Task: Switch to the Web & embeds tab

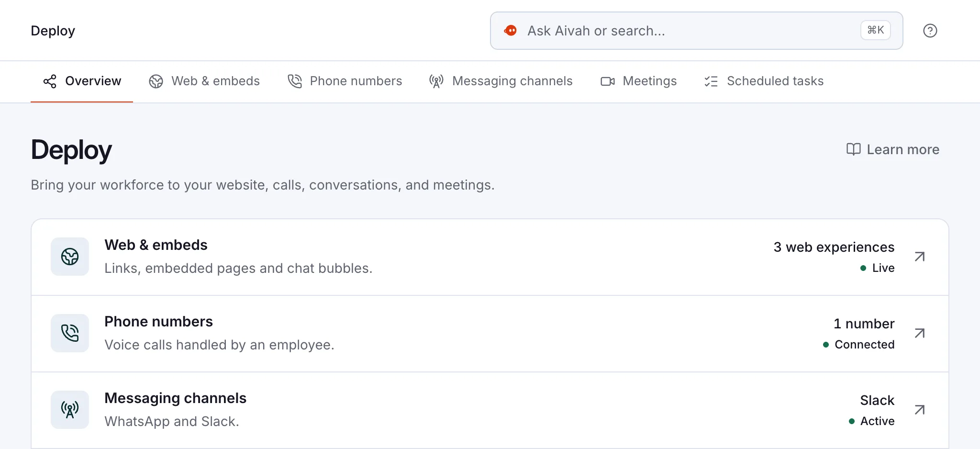Action: [x=204, y=81]
